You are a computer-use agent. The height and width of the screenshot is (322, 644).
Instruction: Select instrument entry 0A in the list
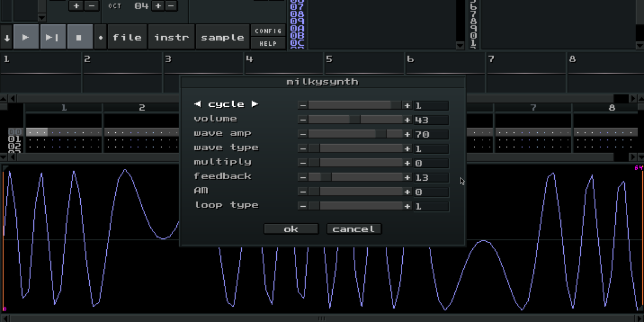click(x=297, y=28)
